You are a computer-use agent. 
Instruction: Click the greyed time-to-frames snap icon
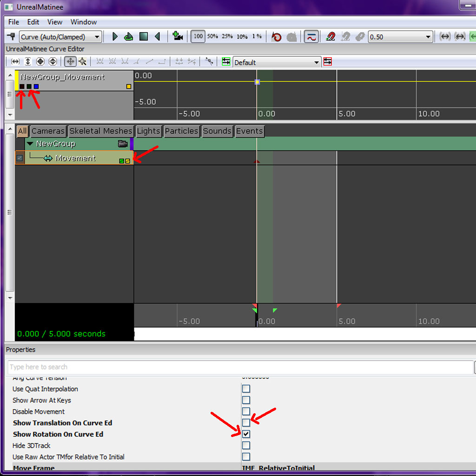(345, 37)
